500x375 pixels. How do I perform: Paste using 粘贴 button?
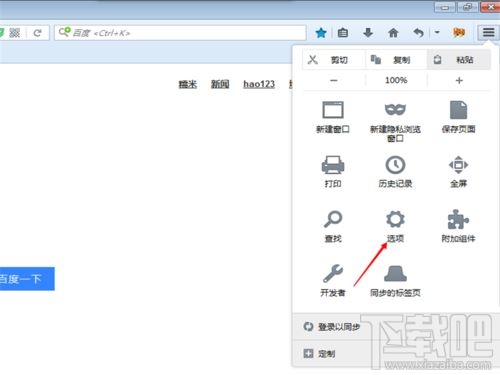[459, 60]
